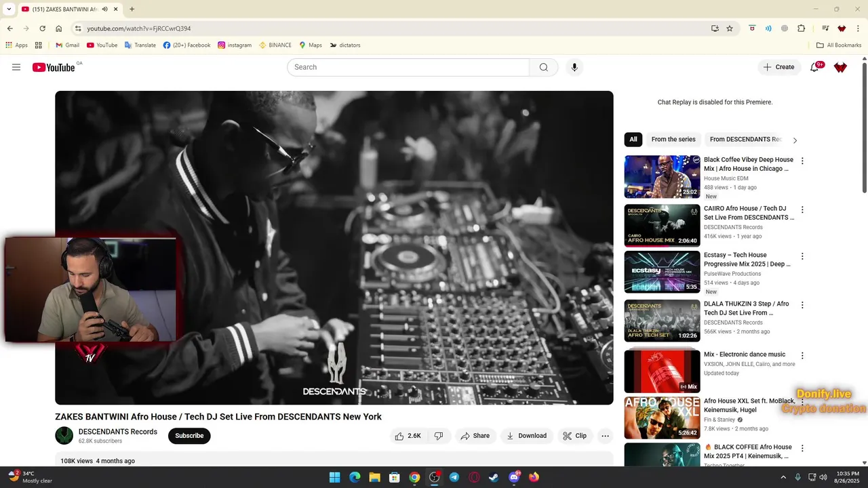The height and width of the screenshot is (488, 868).
Task: Go back in browser history
Action: [x=10, y=28]
